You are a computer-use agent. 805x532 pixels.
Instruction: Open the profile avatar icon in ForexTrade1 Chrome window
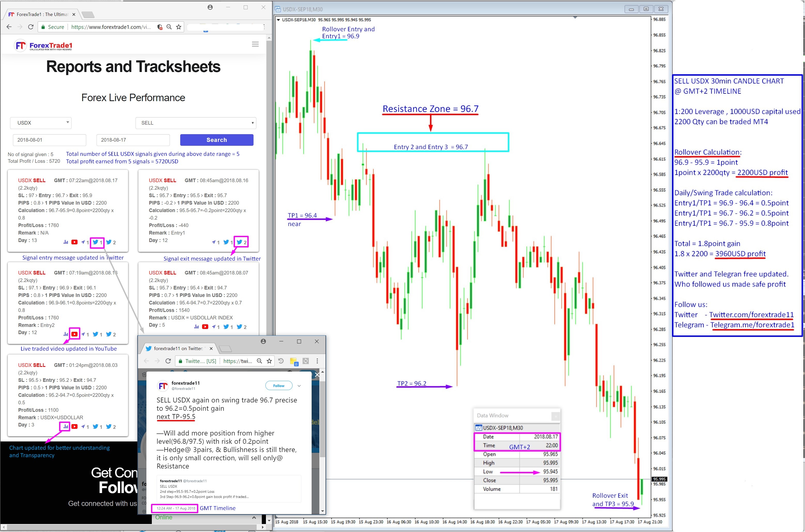coord(210,7)
